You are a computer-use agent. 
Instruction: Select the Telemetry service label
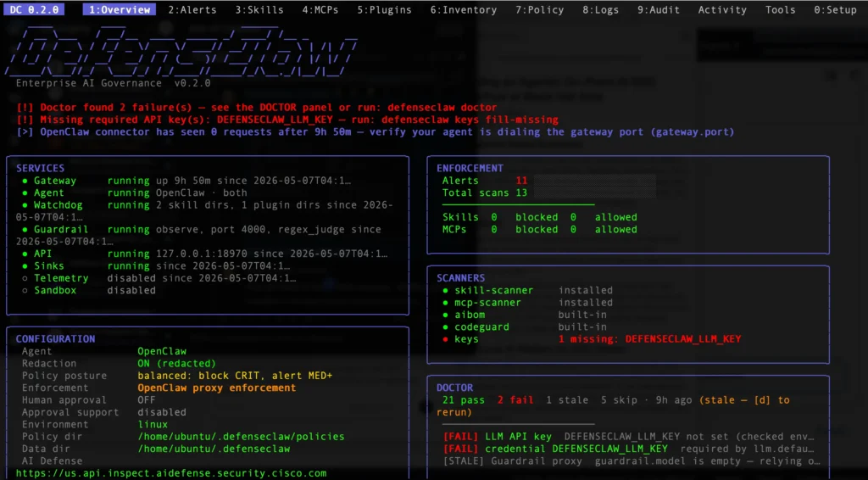61,278
